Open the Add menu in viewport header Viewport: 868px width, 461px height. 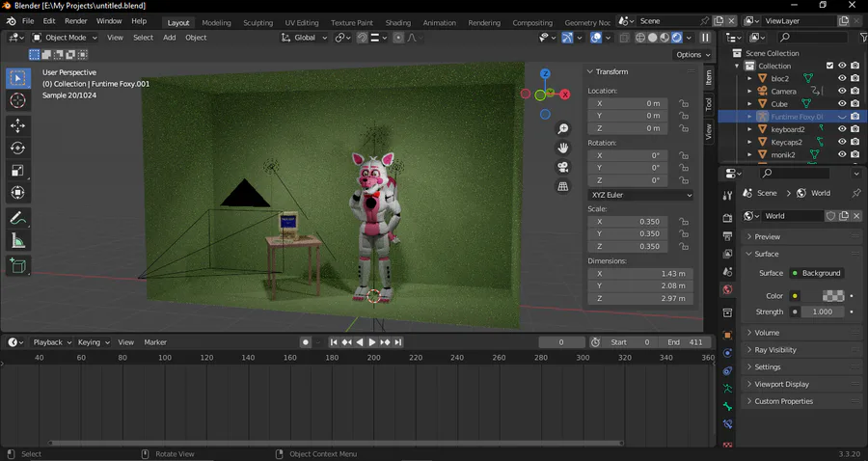[170, 38]
